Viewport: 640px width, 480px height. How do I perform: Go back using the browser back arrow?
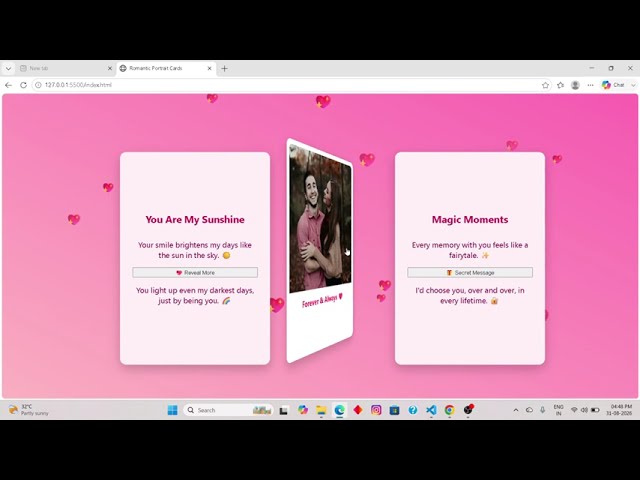[x=8, y=85]
